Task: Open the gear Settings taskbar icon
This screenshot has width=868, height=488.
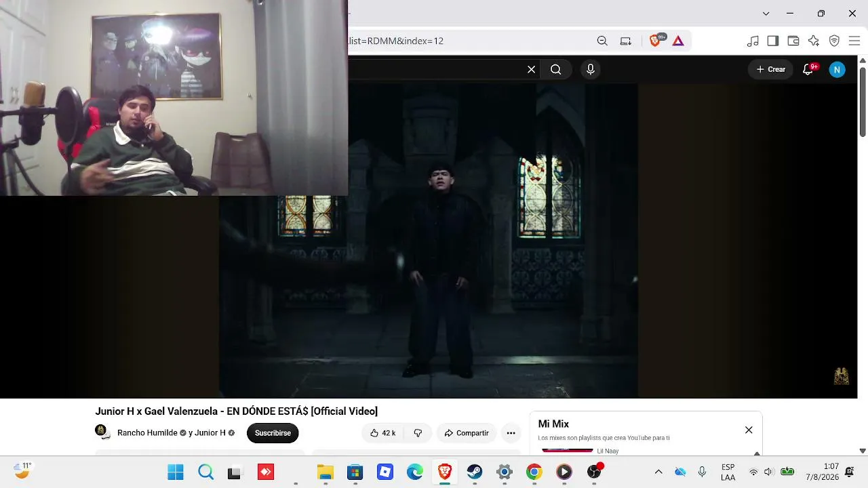Action: (x=504, y=472)
